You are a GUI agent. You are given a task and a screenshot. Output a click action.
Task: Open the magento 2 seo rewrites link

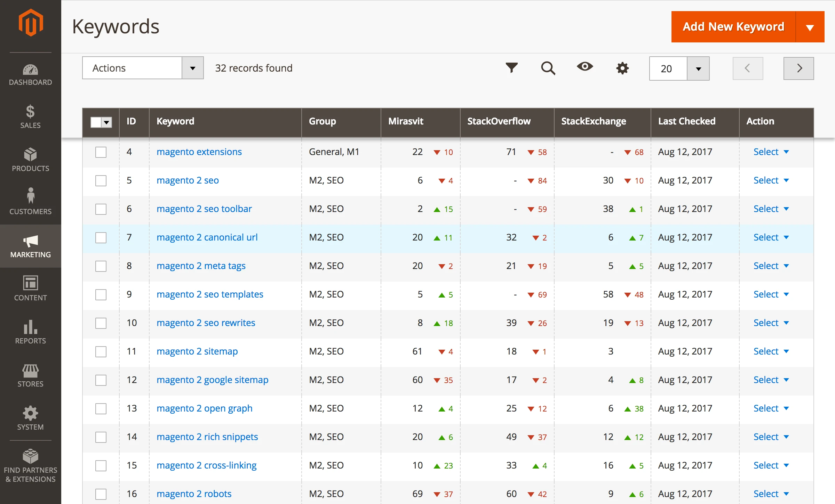pyautogui.click(x=206, y=323)
